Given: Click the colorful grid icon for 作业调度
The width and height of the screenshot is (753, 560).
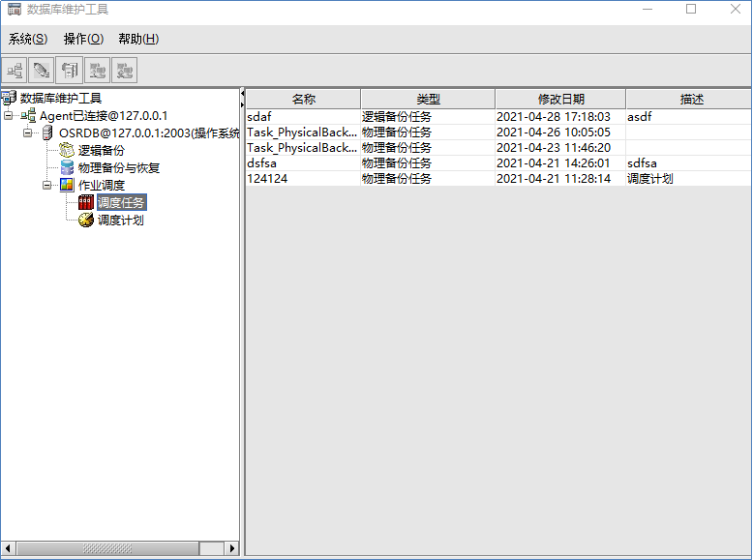Looking at the screenshot, I should pos(67,185).
